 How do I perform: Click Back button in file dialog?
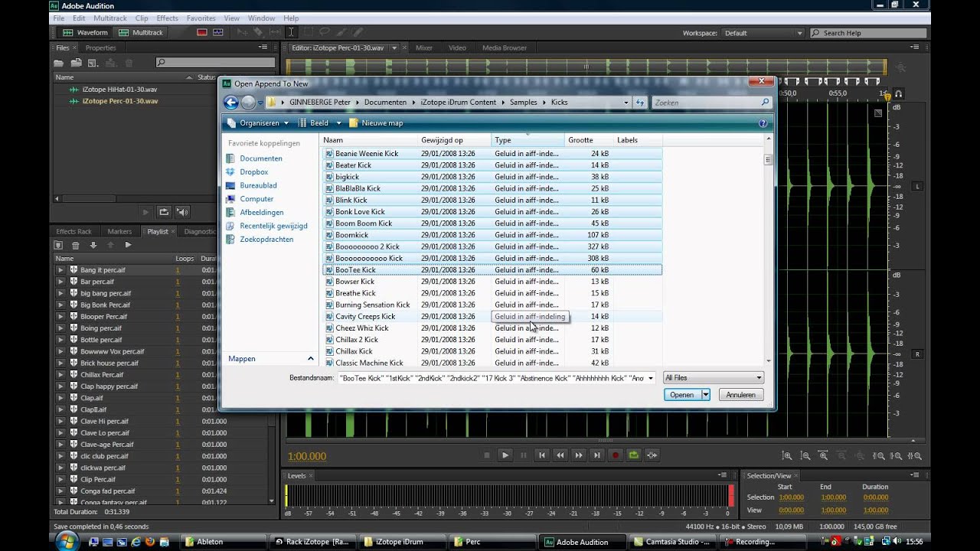point(231,102)
